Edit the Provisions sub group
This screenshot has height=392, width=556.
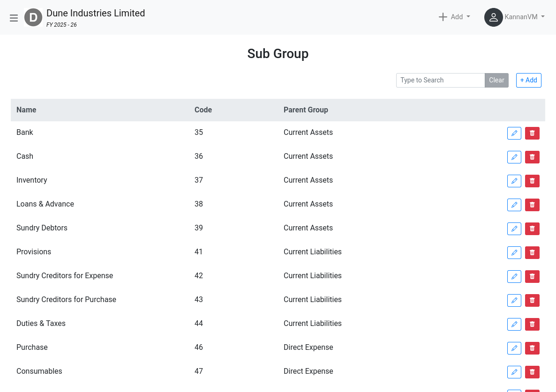[514, 253]
